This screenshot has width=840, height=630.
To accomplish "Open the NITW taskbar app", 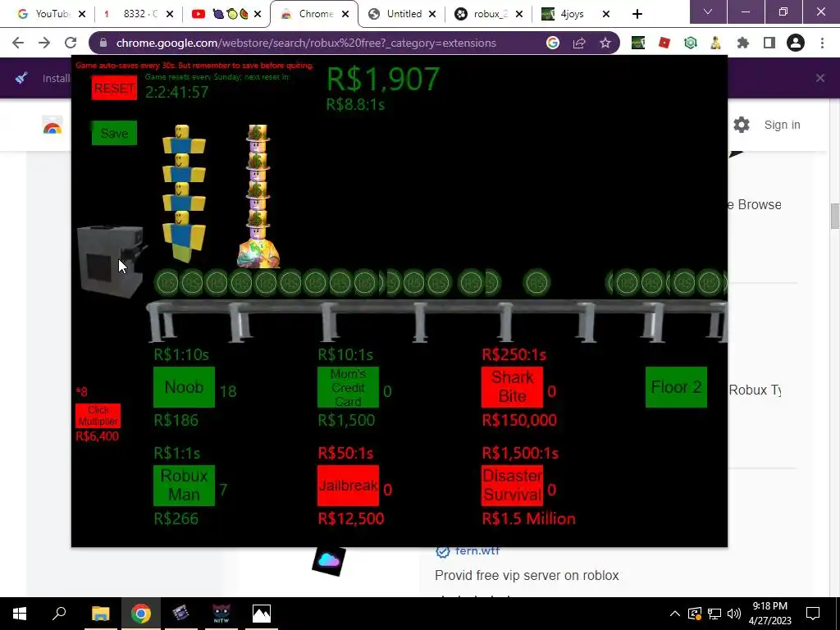I will (221, 614).
